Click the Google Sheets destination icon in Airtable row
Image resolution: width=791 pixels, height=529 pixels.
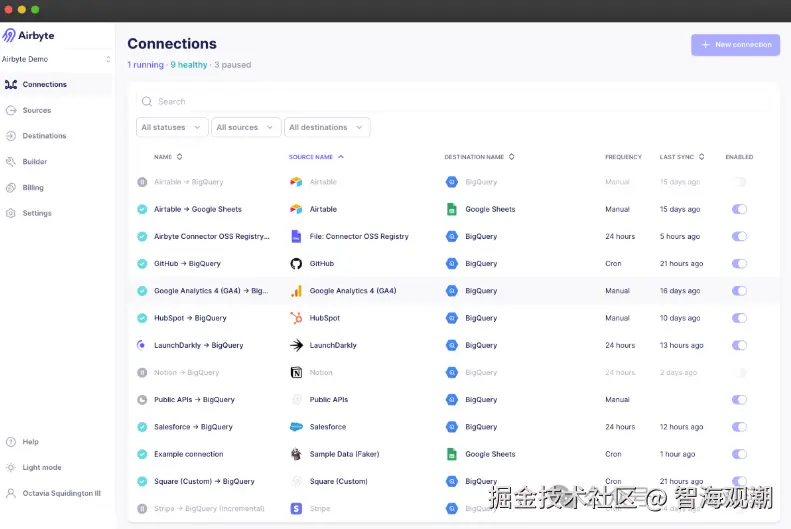pos(451,209)
